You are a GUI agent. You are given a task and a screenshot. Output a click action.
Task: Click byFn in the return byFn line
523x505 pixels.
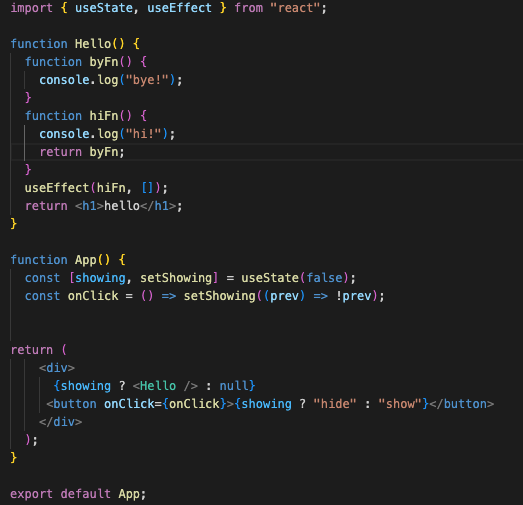pos(104,152)
